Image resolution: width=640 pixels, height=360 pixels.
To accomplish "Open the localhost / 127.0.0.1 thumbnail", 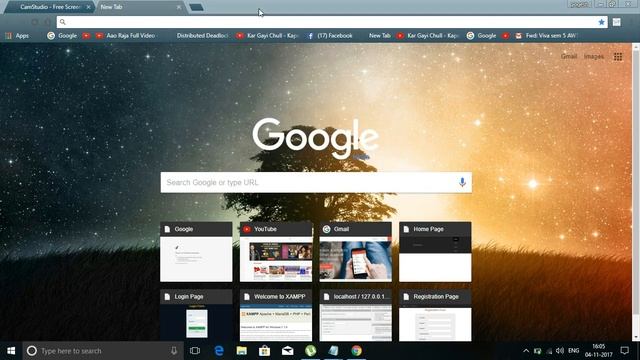I will [356, 315].
